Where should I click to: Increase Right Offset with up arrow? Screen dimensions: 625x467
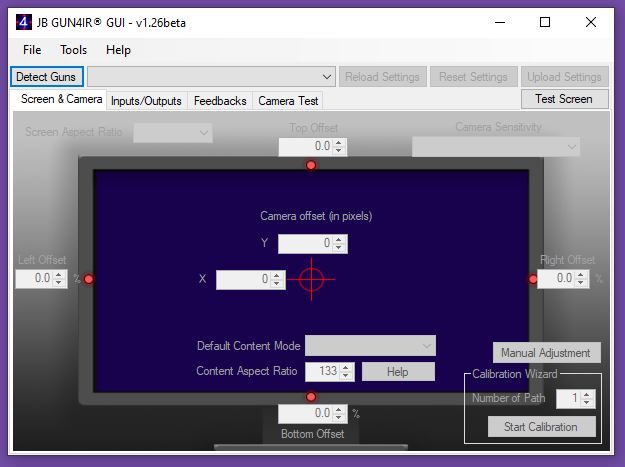pyautogui.click(x=581, y=274)
